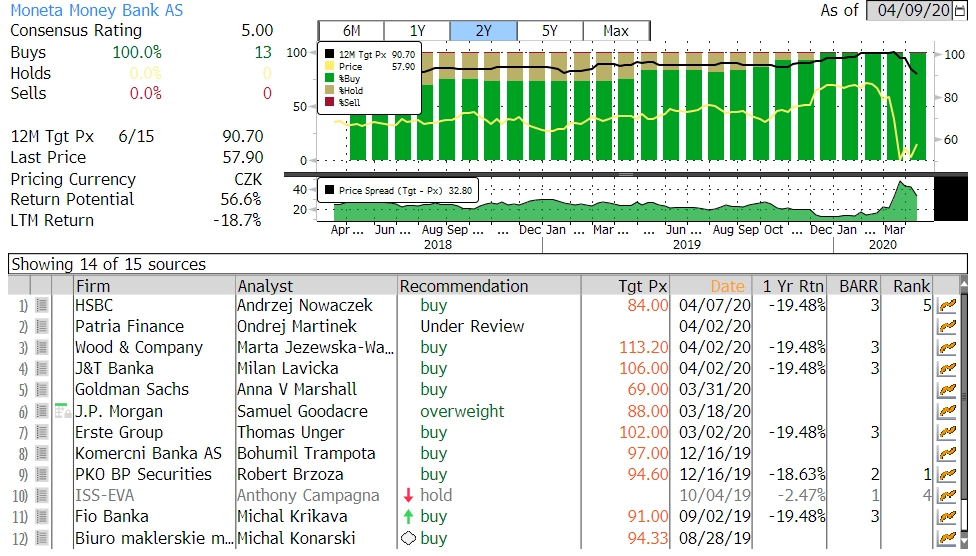Open report document icon for Erste Group
The image size is (976, 556).
[x=42, y=432]
